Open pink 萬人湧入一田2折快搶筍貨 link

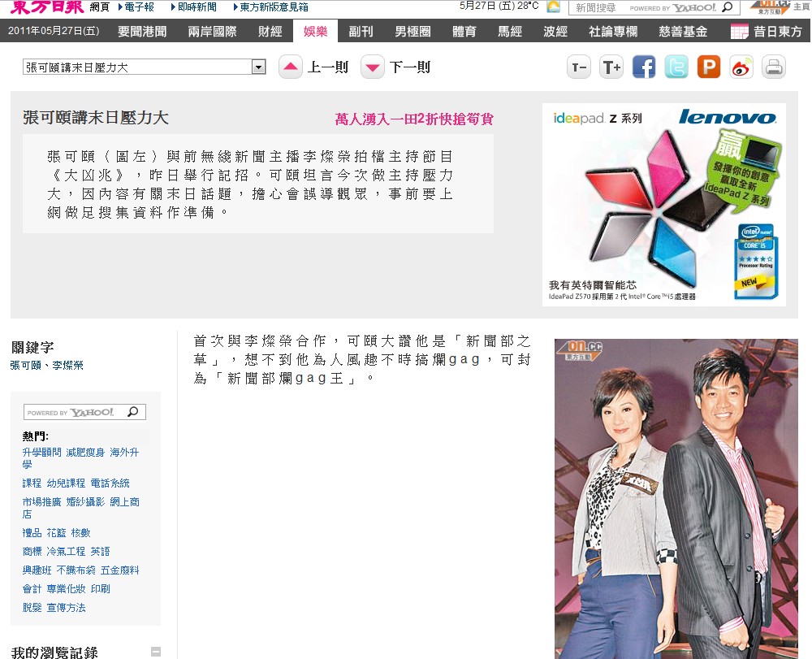(x=414, y=119)
